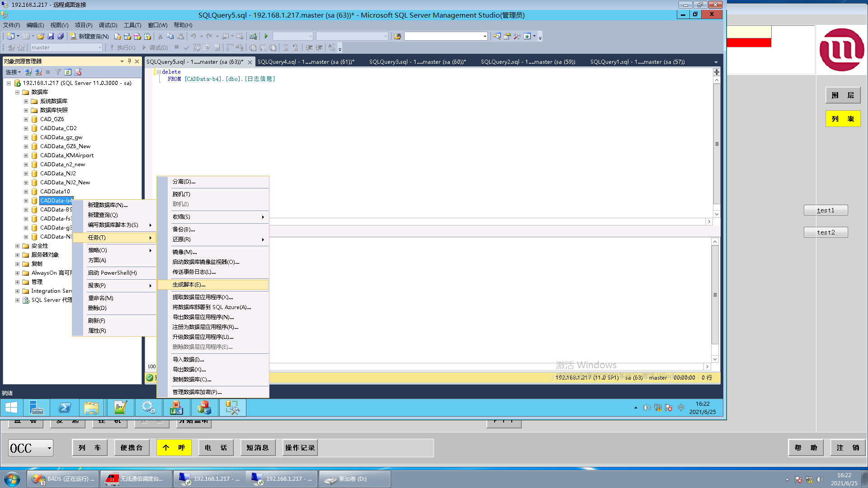
Task: Click 新建查询(N) toolbar button
Action: pyautogui.click(x=89, y=36)
